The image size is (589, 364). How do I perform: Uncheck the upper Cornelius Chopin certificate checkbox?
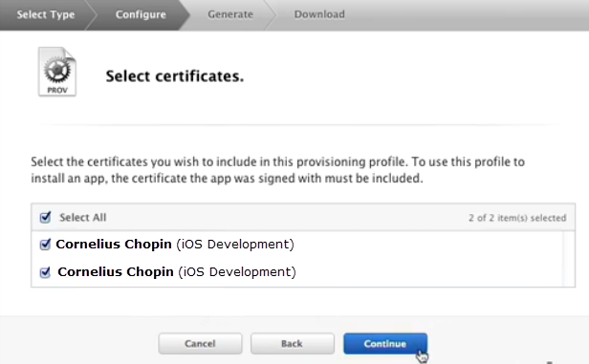pyautogui.click(x=45, y=245)
